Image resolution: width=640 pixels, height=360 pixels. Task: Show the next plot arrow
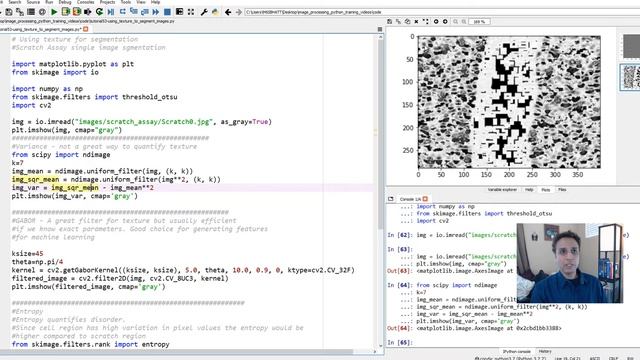point(445,22)
